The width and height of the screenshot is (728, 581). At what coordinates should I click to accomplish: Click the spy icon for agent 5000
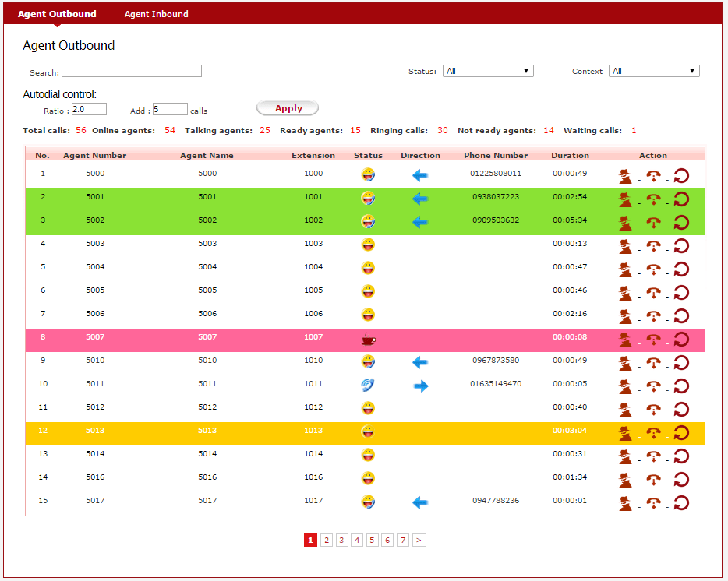click(x=625, y=176)
